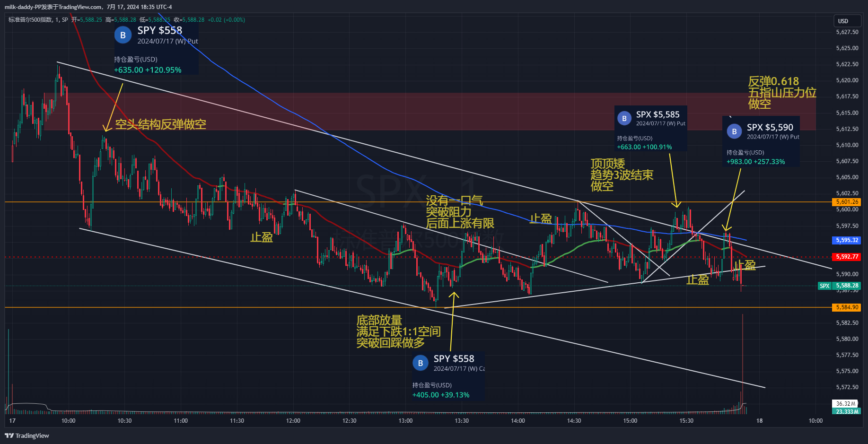Select the orange 5,584.90 support level label

(847, 307)
